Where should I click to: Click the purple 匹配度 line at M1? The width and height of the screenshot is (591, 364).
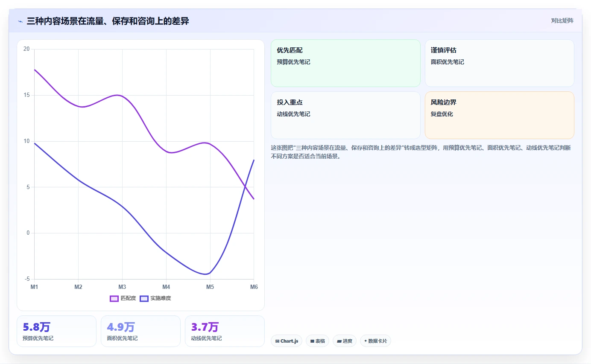pos(35,70)
